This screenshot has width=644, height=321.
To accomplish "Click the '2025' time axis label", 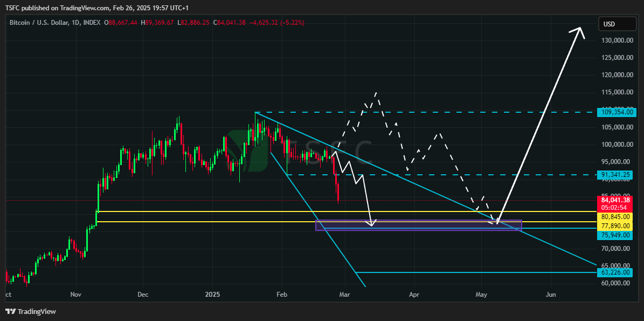I will point(213,295).
